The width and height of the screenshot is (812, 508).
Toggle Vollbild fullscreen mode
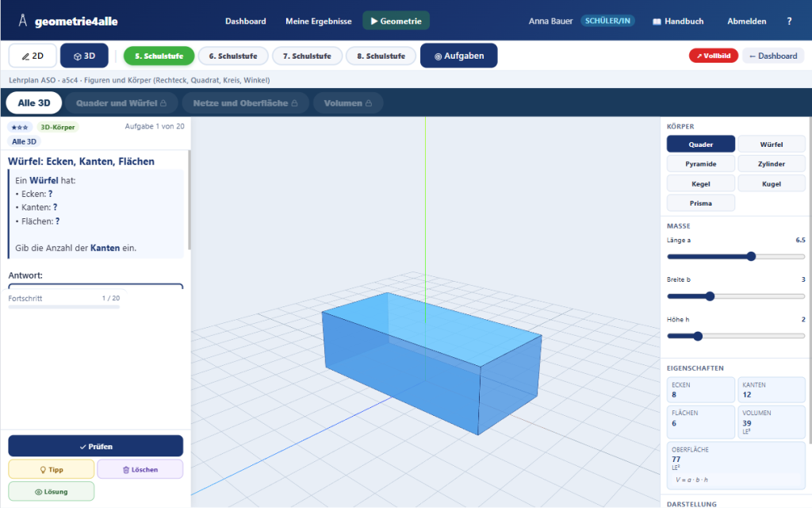pos(713,56)
